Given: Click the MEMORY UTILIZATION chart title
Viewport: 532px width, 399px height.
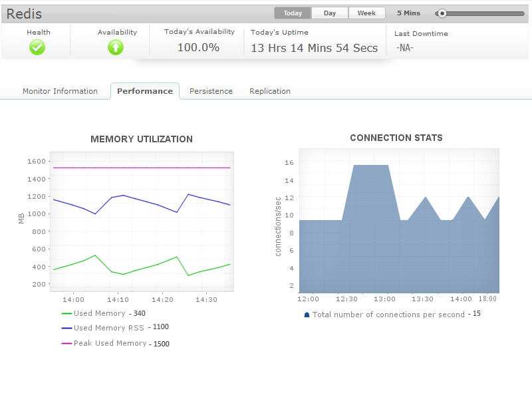Looking at the screenshot, I should tap(142, 139).
